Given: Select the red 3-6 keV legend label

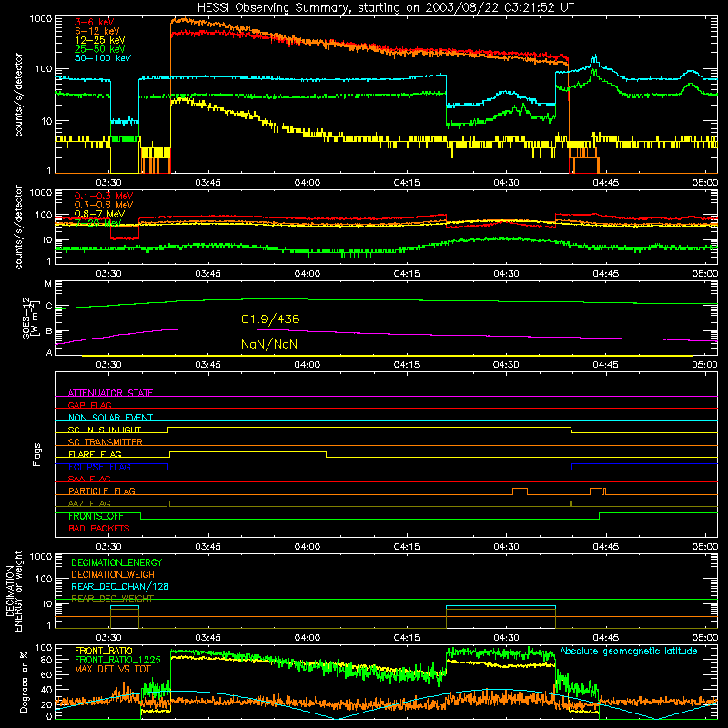Looking at the screenshot, I should pyautogui.click(x=94, y=22).
